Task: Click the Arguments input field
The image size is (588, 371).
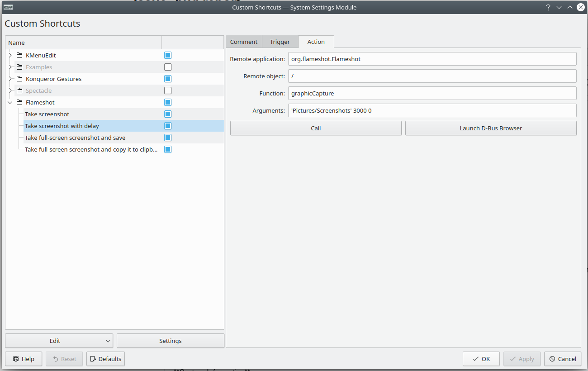Action: (432, 110)
